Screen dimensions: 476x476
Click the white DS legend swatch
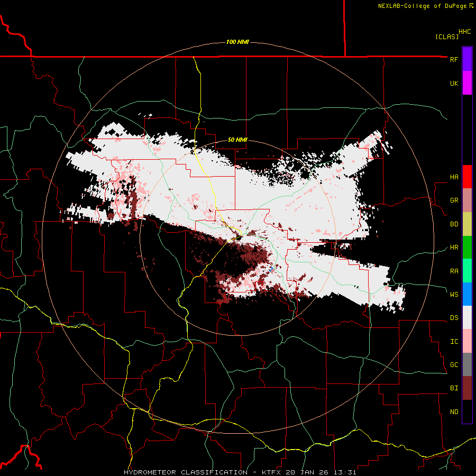[x=467, y=317]
